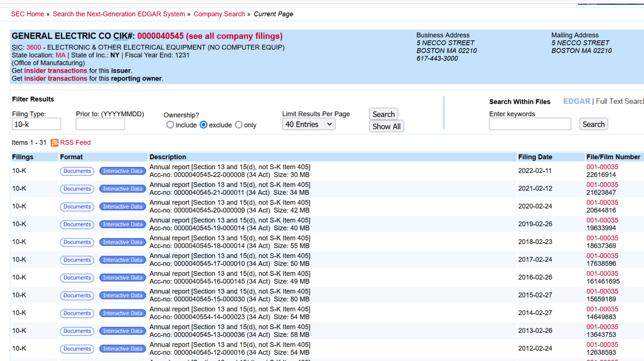This screenshot has height=361, width=644.
Task: Click the RSS Feed icon
Action: (55, 143)
